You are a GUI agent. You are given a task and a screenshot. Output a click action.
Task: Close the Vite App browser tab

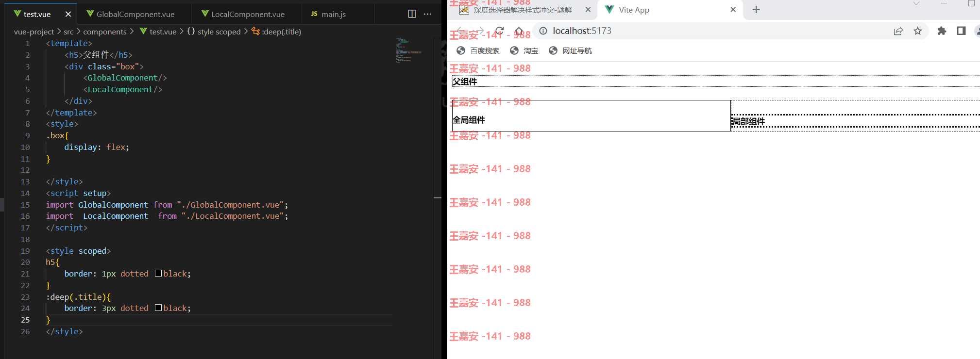click(733, 10)
